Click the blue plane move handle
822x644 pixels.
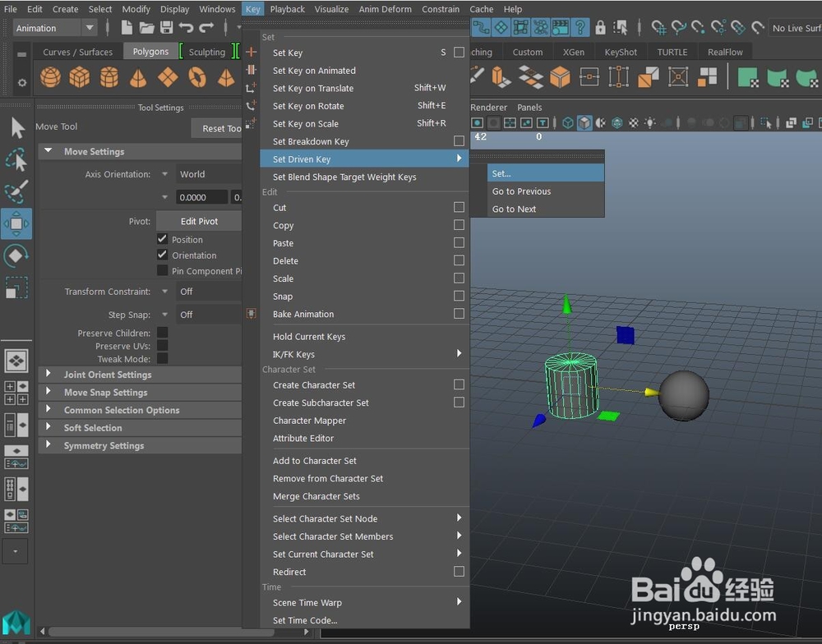pos(626,335)
